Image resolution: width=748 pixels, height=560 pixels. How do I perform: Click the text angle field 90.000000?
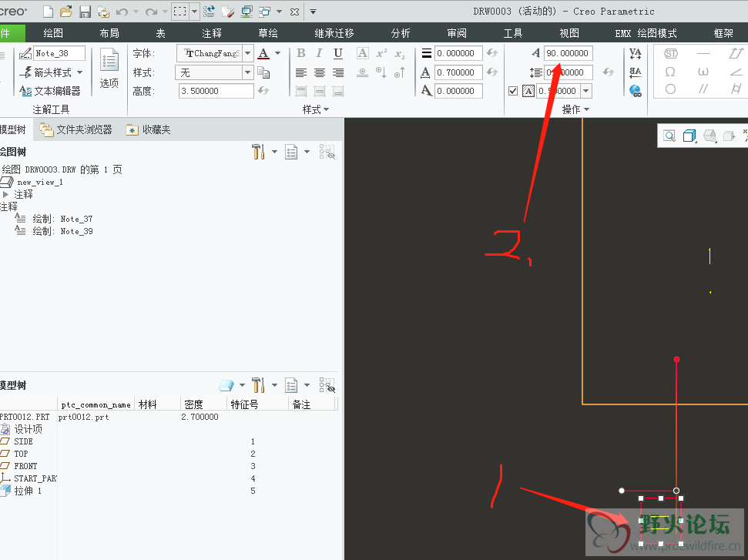tap(569, 53)
